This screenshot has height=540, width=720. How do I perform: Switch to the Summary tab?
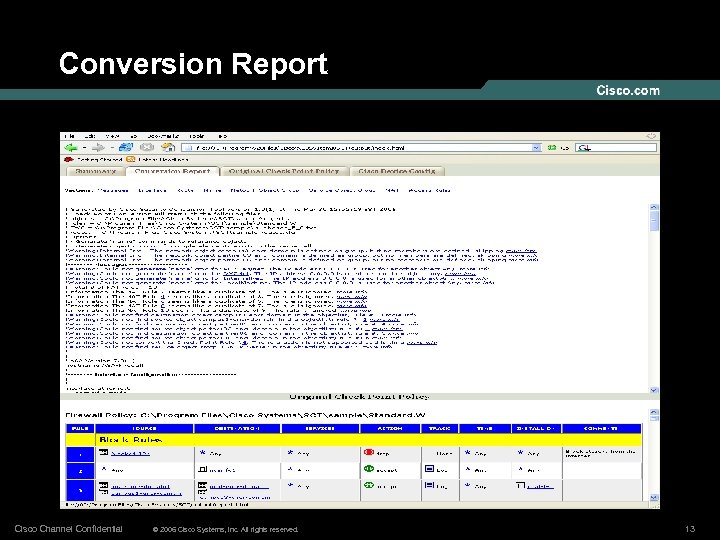(96, 171)
